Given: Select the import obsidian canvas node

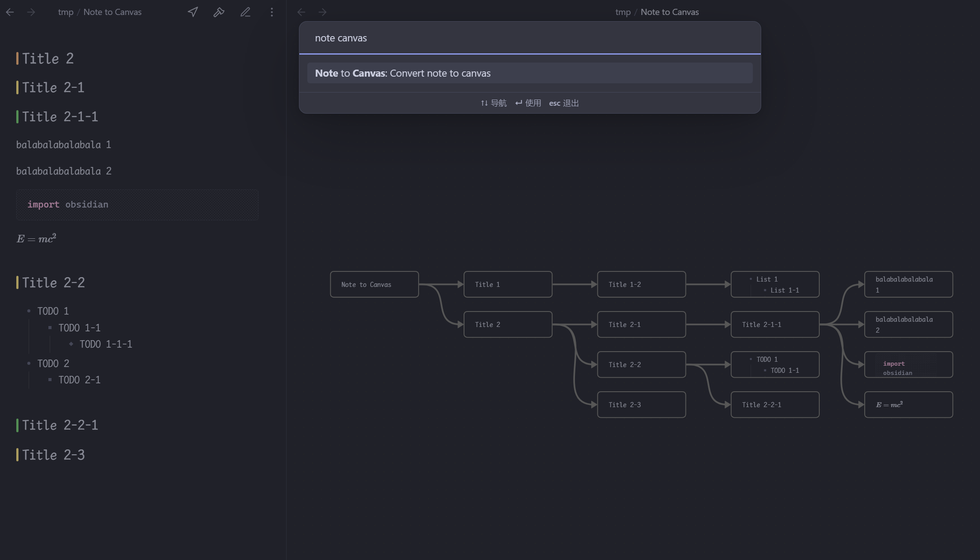Looking at the screenshot, I should click(908, 365).
